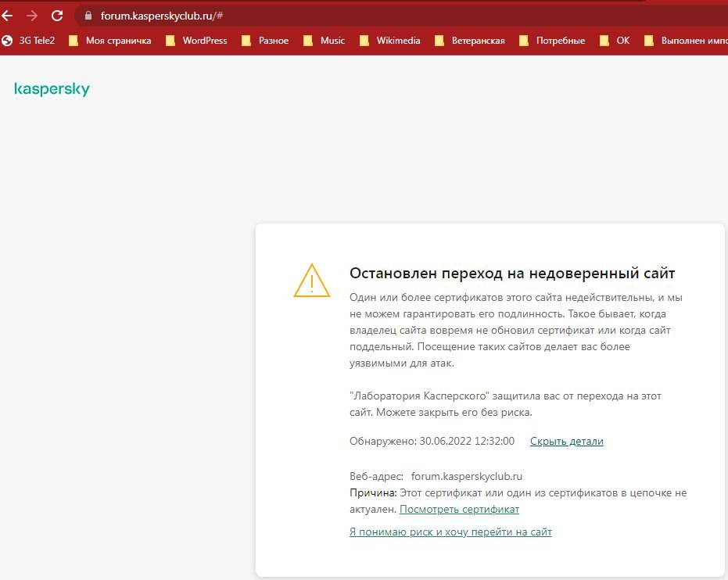Open the Разное bookmark folder

click(265, 41)
